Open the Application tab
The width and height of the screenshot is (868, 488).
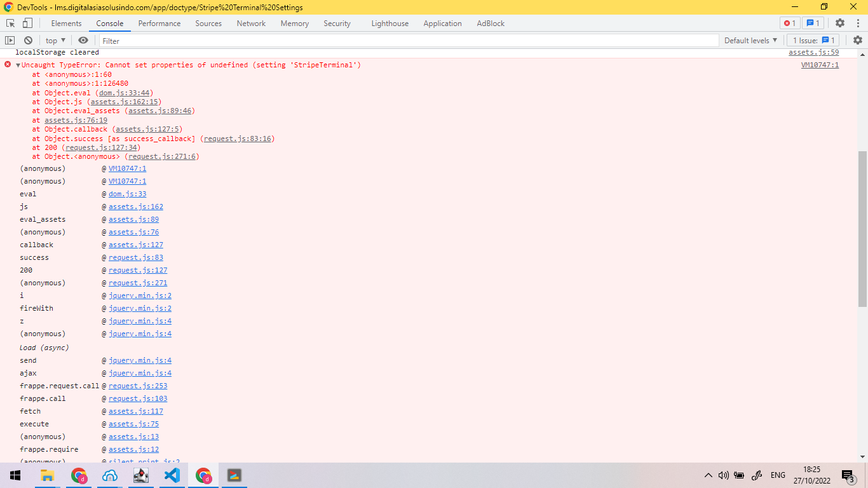[442, 24]
